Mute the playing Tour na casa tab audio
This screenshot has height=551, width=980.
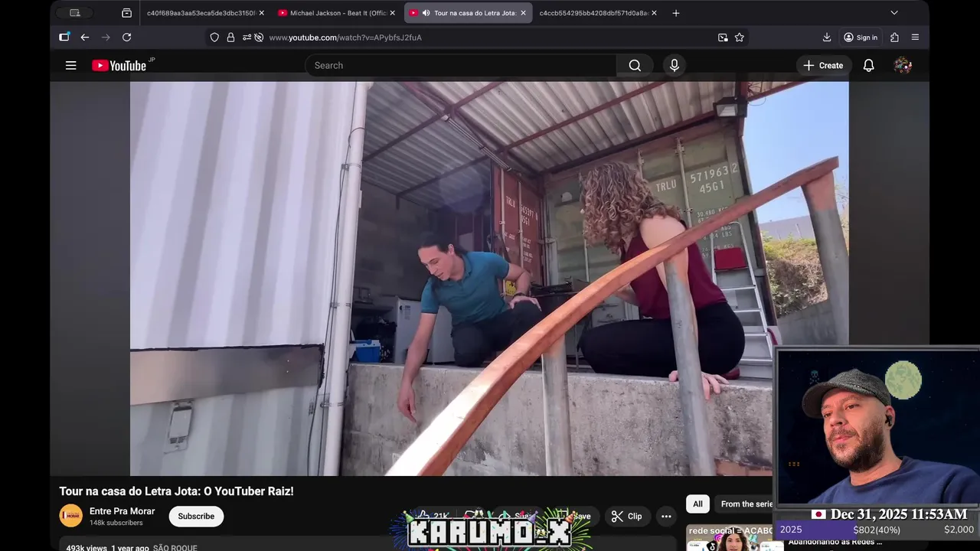[426, 13]
